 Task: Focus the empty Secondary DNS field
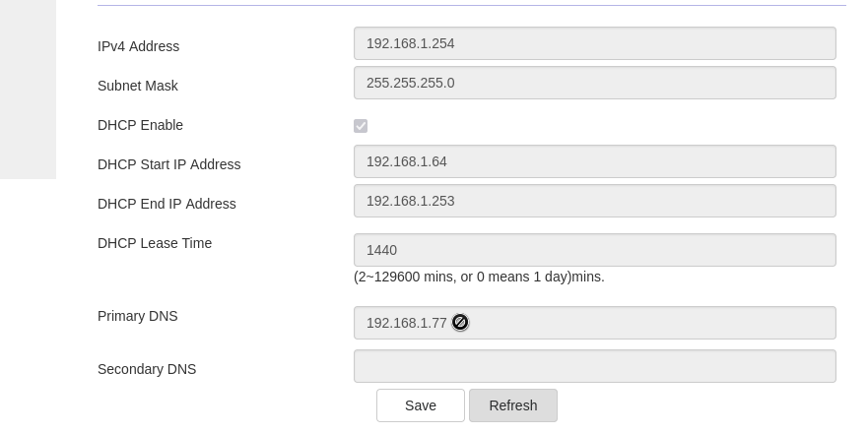click(x=594, y=366)
